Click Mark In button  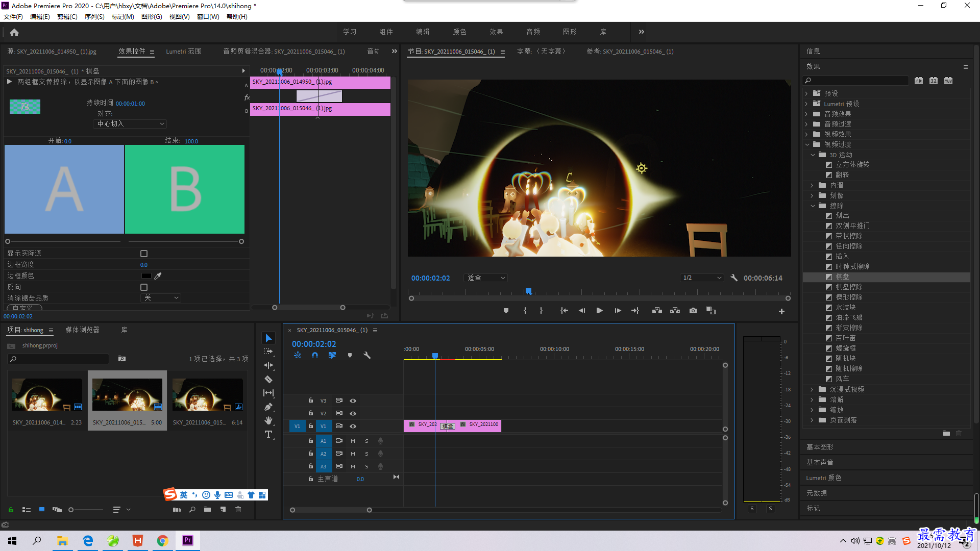525,311
